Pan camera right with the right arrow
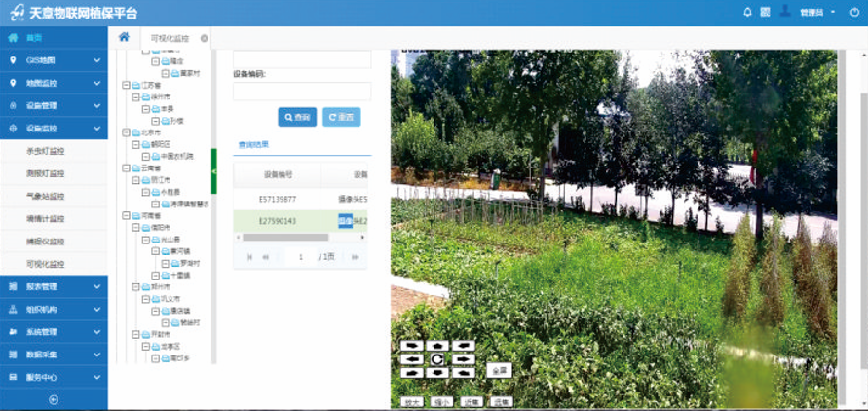The width and height of the screenshot is (868, 411). click(463, 359)
